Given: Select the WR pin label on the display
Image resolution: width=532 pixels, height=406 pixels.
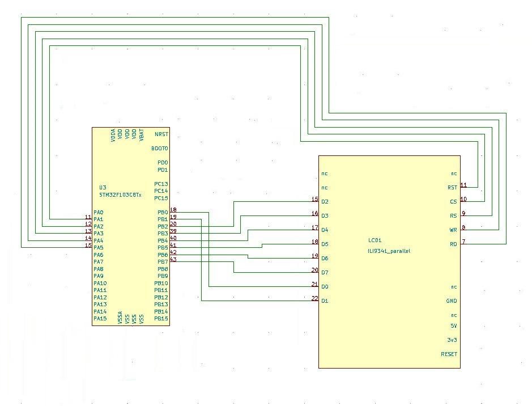Looking at the screenshot, I should 453,230.
